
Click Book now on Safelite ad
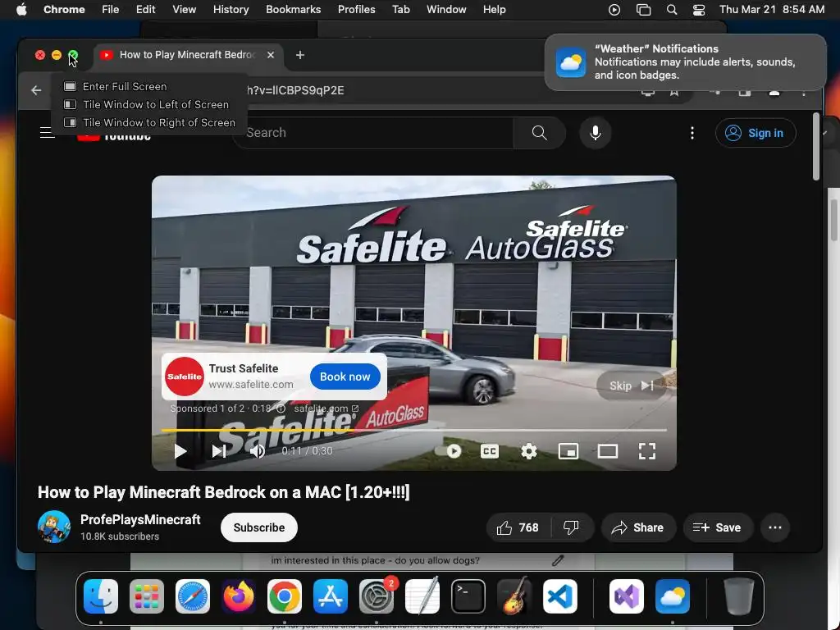click(x=345, y=377)
